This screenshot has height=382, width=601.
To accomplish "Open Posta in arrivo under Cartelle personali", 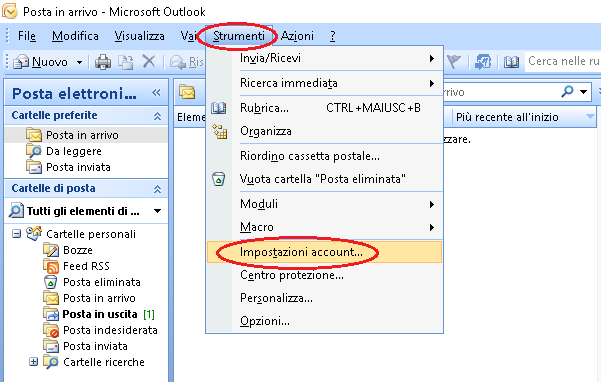I will tap(99, 298).
